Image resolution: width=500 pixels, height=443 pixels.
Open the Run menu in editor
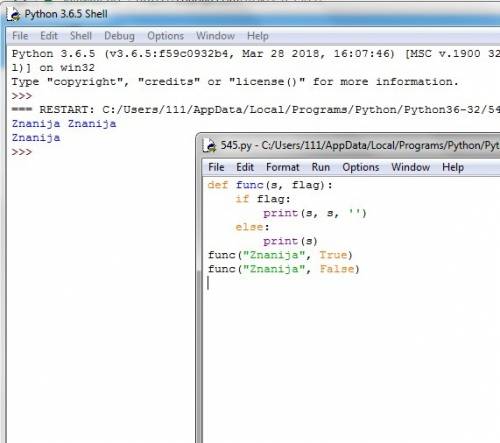321,167
